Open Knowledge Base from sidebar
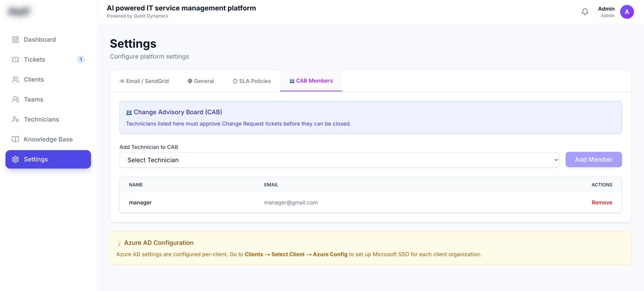Image resolution: width=644 pixels, height=291 pixels. pos(48,139)
